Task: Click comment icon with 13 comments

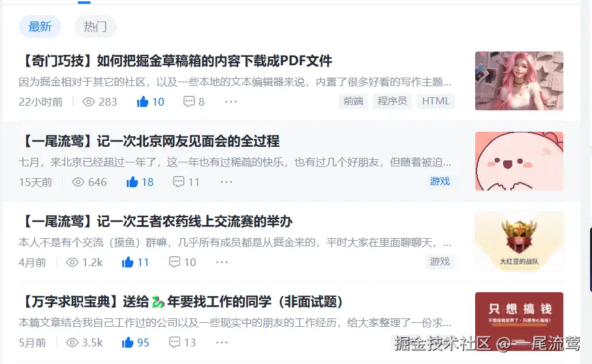Action: click(174, 342)
